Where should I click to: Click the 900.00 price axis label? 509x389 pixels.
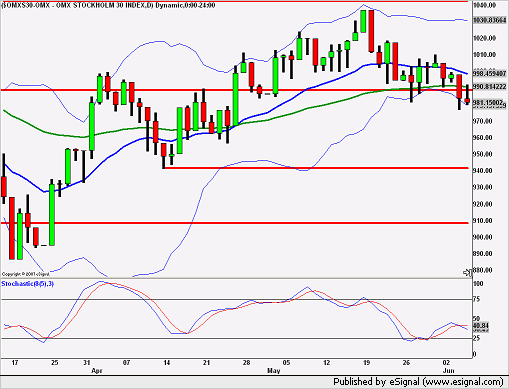[482, 237]
